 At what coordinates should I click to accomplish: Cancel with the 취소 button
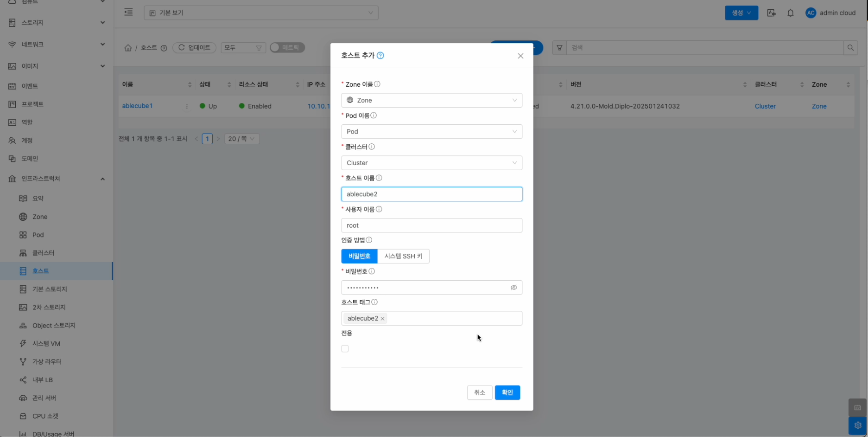[x=480, y=392]
